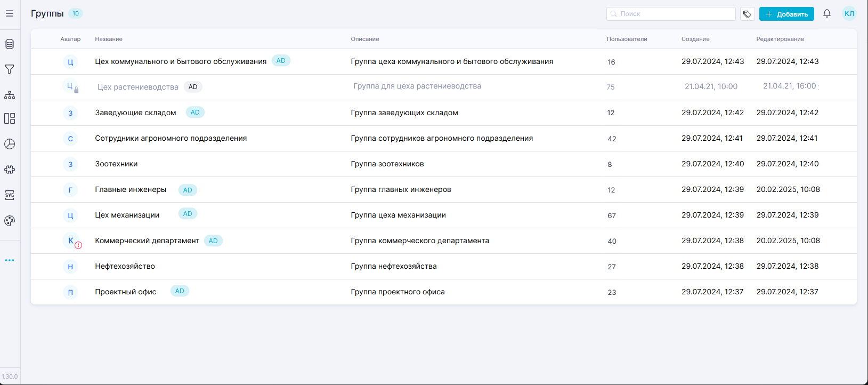Click the Коммерческий департамент avatar with warning

pos(71,241)
